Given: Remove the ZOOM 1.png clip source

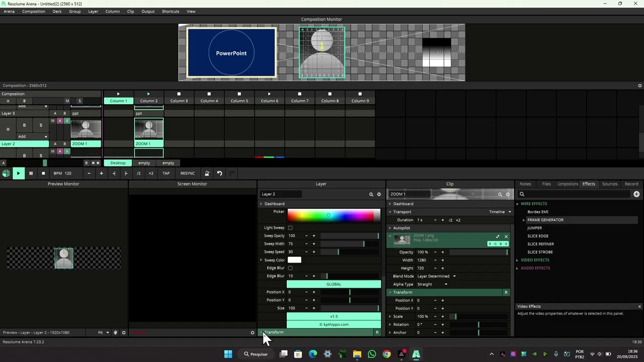Looking at the screenshot, I should [x=506, y=236].
